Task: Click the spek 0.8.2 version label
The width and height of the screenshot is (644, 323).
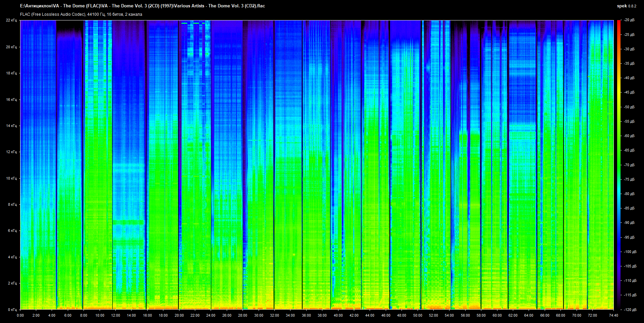Action: click(x=626, y=6)
